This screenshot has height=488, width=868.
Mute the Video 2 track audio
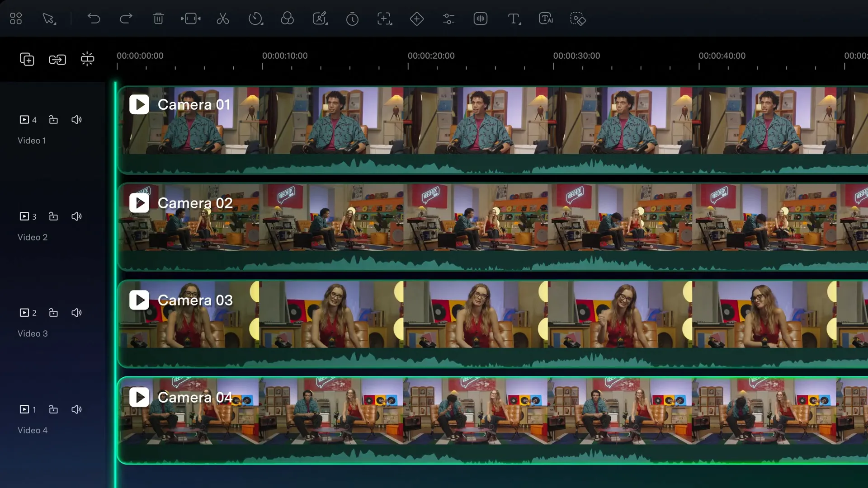pos(76,216)
